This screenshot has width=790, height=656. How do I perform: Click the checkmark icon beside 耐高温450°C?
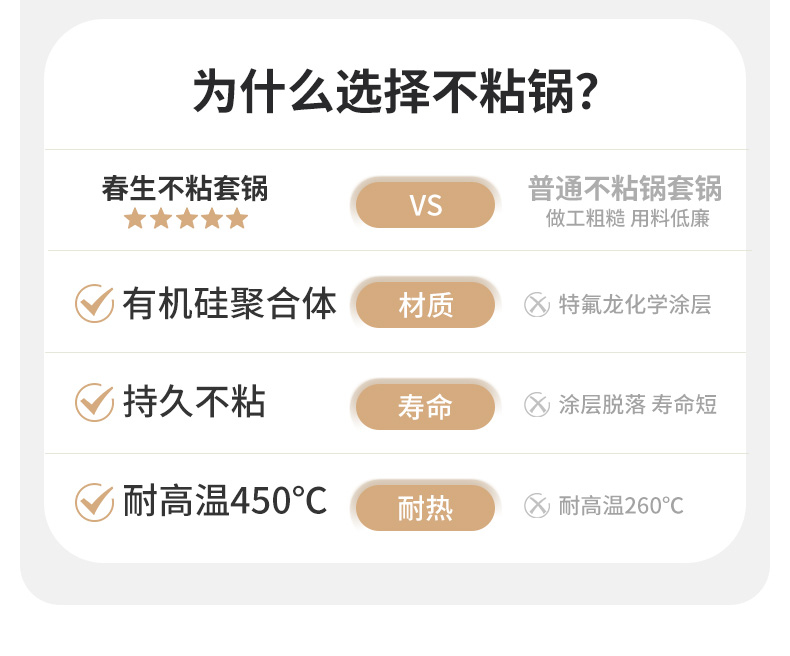[x=94, y=502]
